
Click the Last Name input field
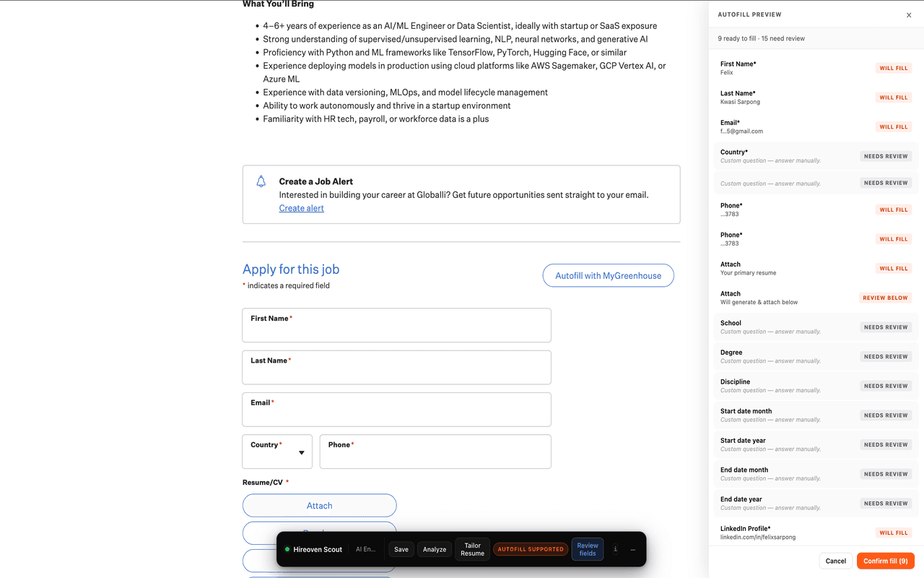[x=397, y=367]
